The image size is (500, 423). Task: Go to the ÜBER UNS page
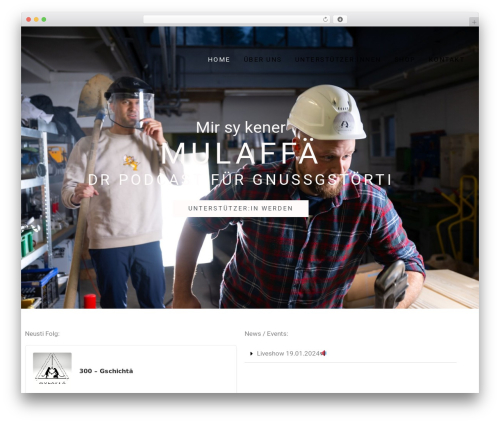click(x=262, y=60)
